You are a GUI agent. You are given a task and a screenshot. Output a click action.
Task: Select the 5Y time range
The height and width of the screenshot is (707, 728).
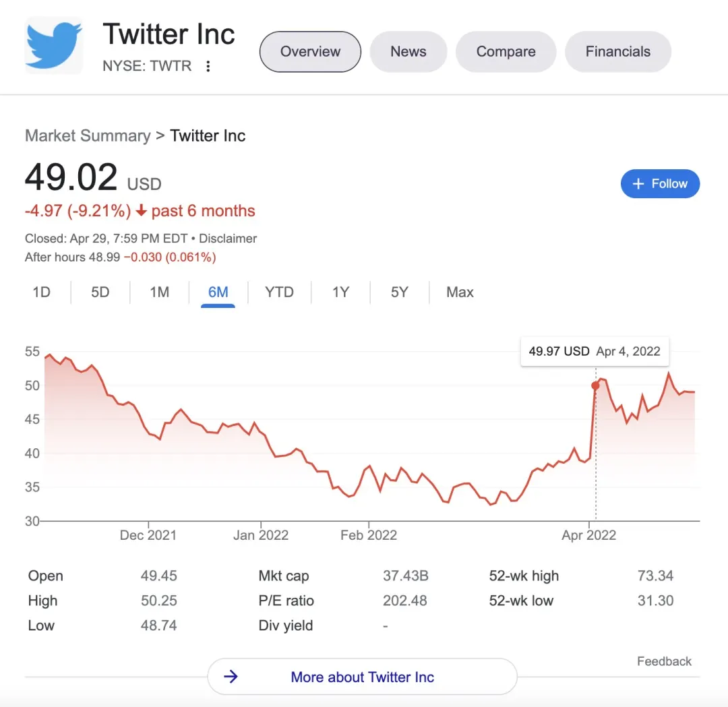click(399, 292)
